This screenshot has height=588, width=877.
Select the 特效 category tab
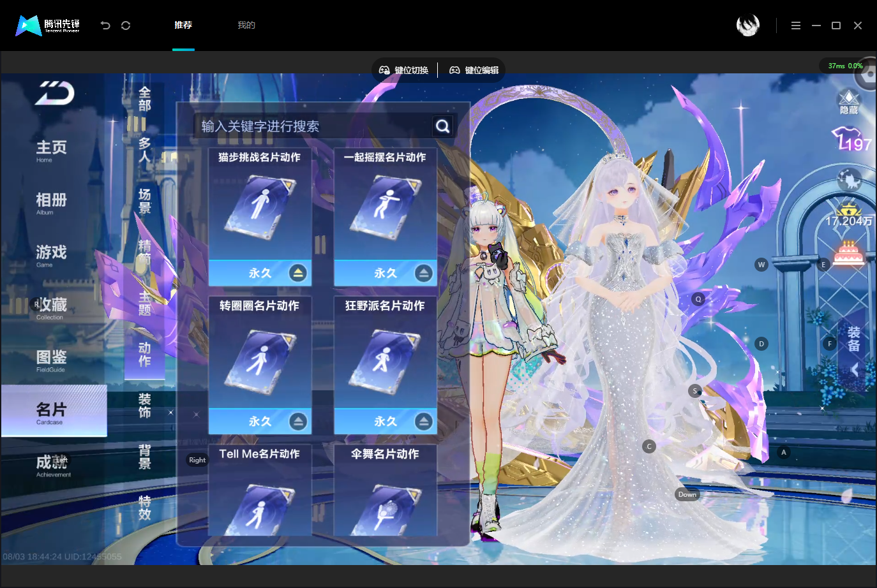pos(145,508)
